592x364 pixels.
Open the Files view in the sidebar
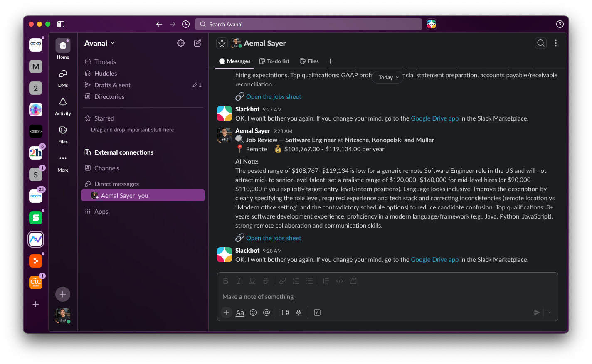(x=63, y=135)
